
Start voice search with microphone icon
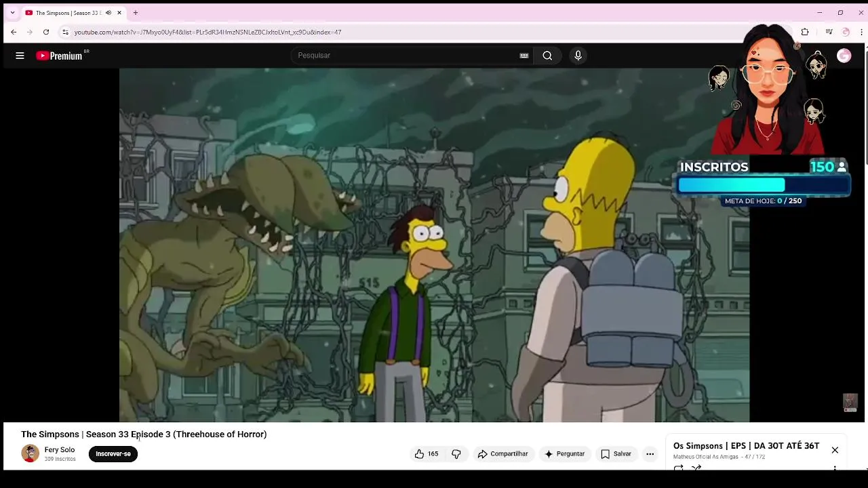[x=578, y=56]
